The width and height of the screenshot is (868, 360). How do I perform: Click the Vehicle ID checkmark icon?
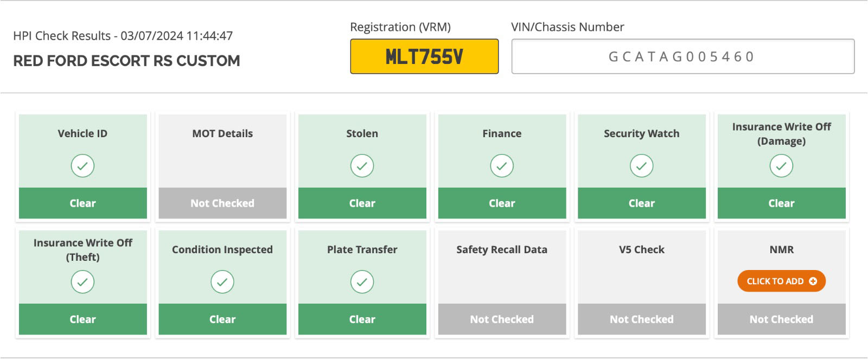tap(82, 166)
